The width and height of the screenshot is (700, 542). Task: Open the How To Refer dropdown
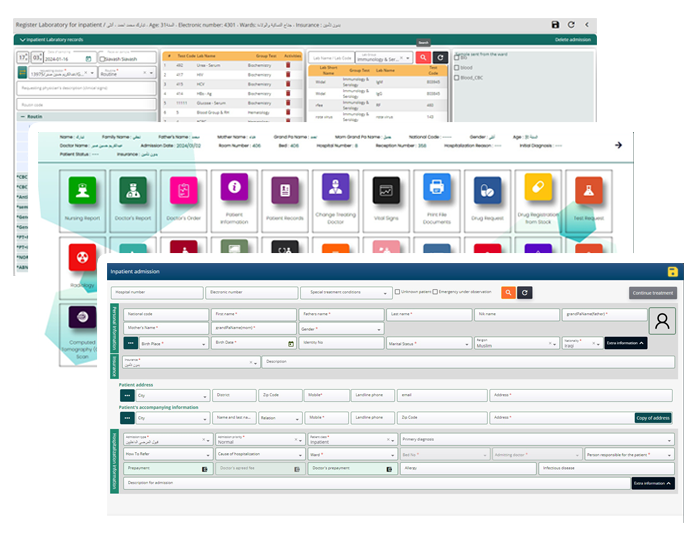pyautogui.click(x=167, y=454)
